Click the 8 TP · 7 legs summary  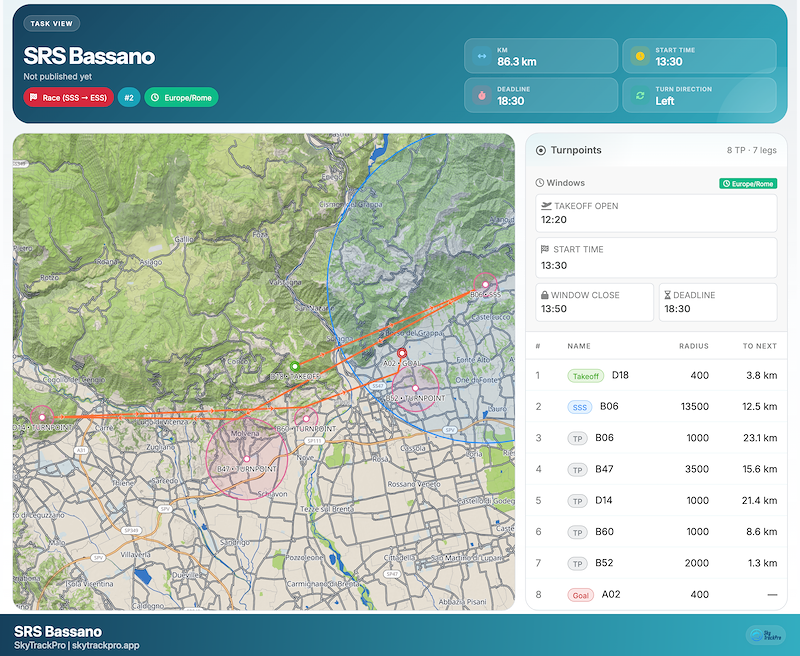pyautogui.click(x=752, y=150)
